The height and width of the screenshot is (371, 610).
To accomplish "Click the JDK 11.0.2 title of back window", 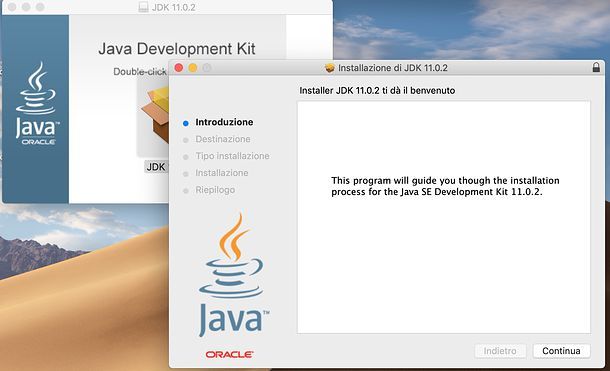I will click(x=174, y=7).
